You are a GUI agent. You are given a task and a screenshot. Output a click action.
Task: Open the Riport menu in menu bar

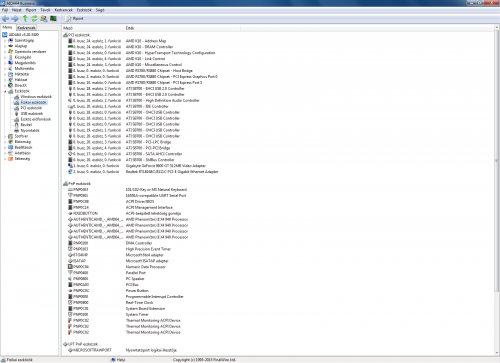[31, 10]
